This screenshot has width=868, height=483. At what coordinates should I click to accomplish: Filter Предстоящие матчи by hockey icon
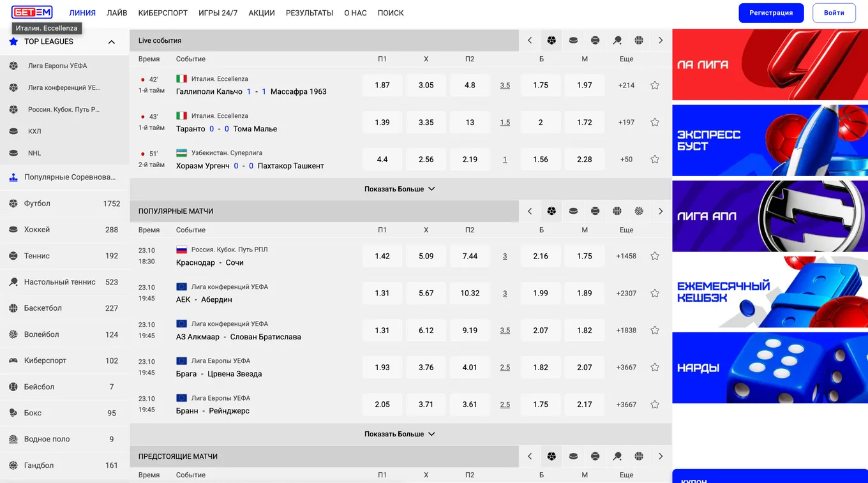(x=573, y=456)
